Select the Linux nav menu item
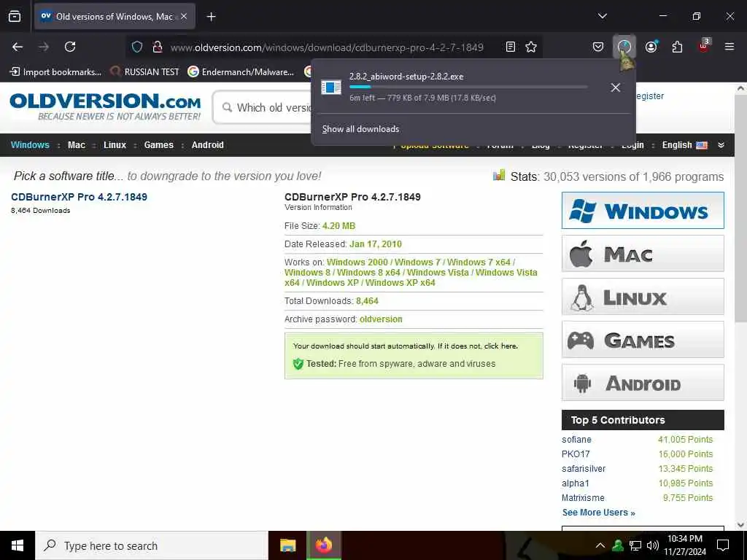 click(x=115, y=145)
